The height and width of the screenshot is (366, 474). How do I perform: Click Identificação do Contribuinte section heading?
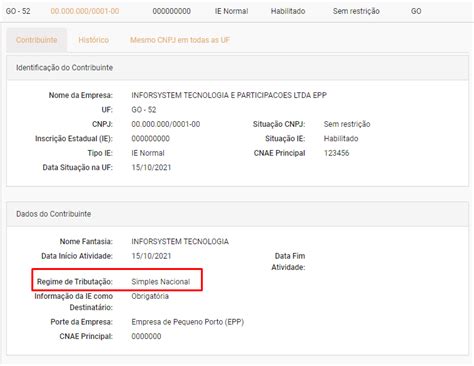click(64, 68)
